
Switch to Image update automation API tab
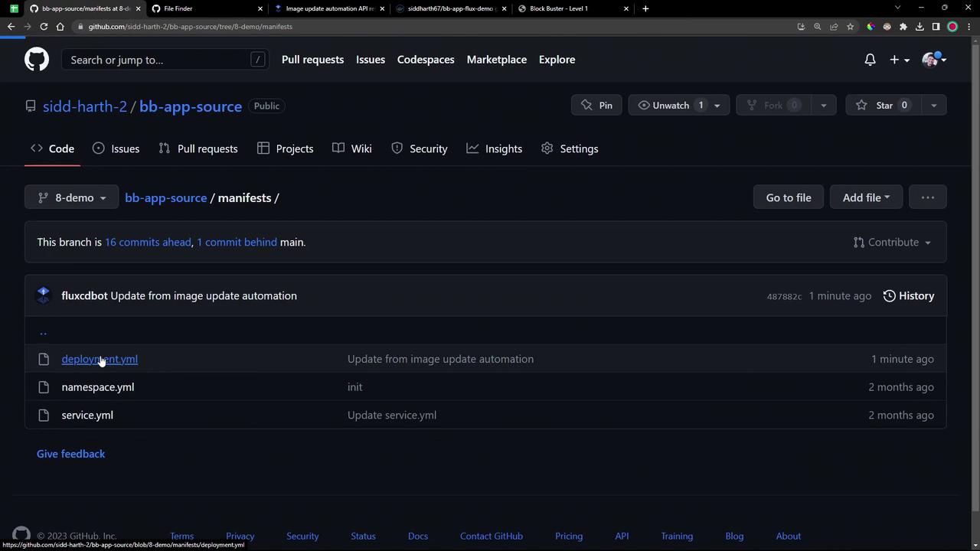click(x=328, y=8)
